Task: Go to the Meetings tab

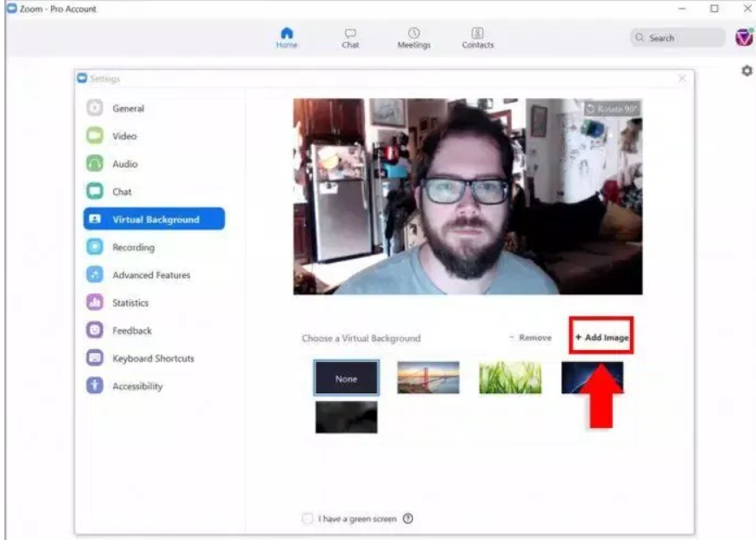Action: click(x=414, y=33)
